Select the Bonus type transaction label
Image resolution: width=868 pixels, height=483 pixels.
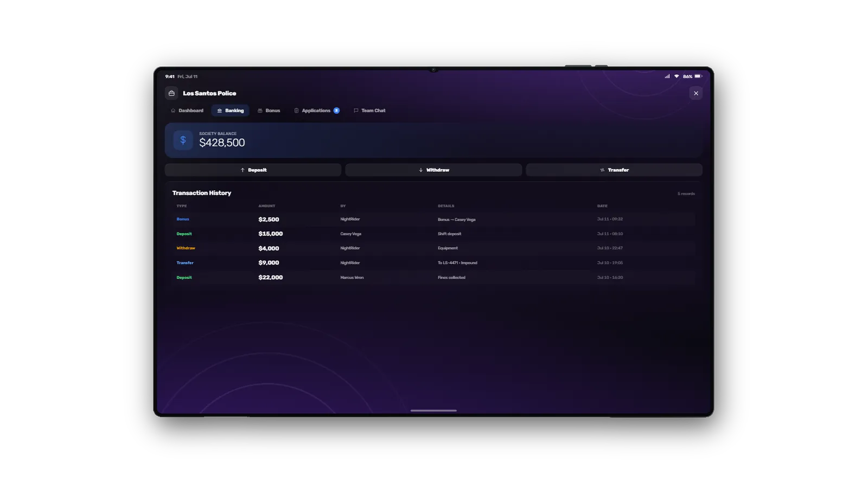183,219
